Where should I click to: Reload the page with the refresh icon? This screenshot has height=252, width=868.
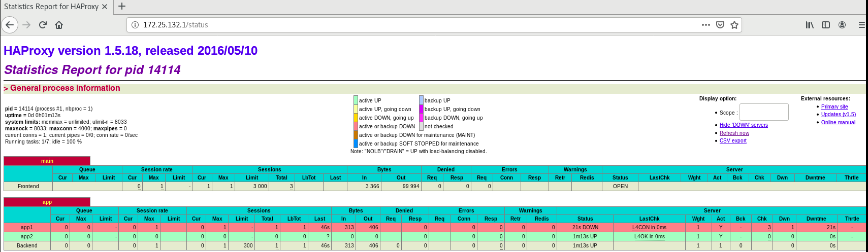(43, 25)
